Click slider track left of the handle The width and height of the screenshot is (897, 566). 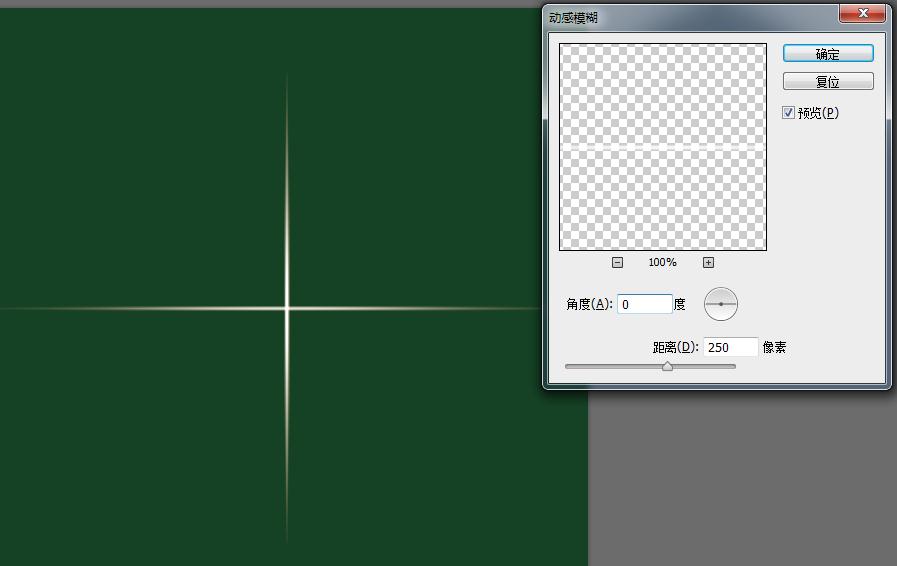point(610,367)
